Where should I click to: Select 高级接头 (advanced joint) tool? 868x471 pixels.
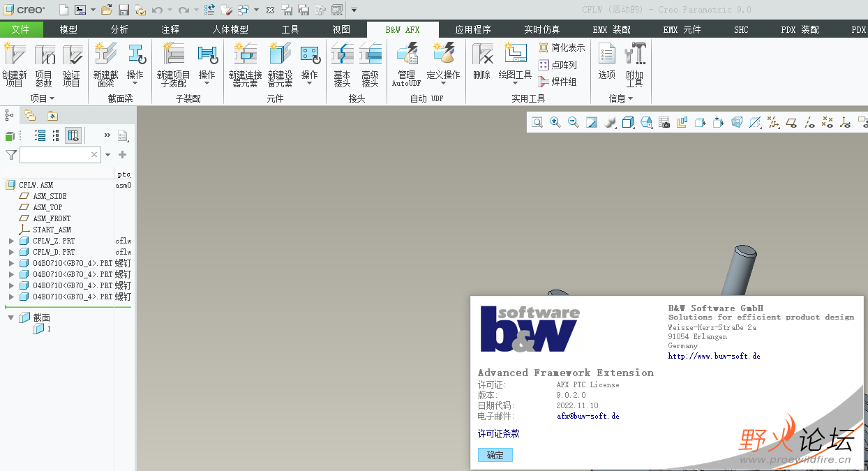point(371,65)
